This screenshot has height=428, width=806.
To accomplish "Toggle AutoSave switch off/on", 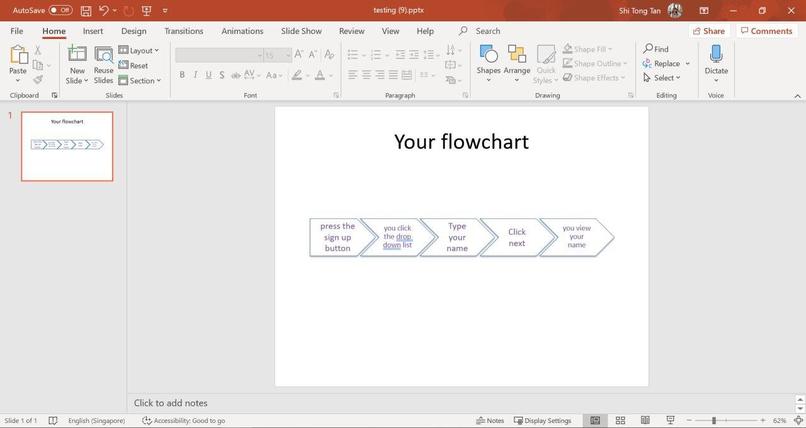I will (61, 10).
